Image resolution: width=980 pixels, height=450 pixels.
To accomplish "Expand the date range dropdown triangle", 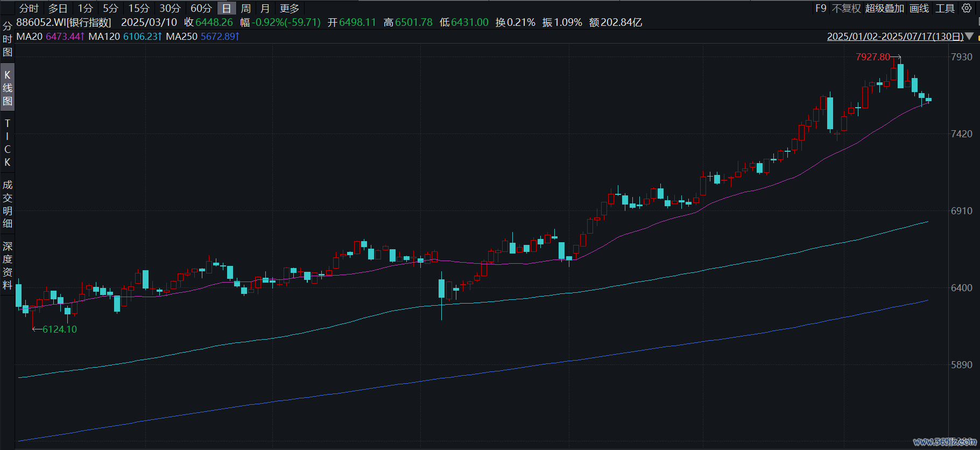I will (x=969, y=37).
